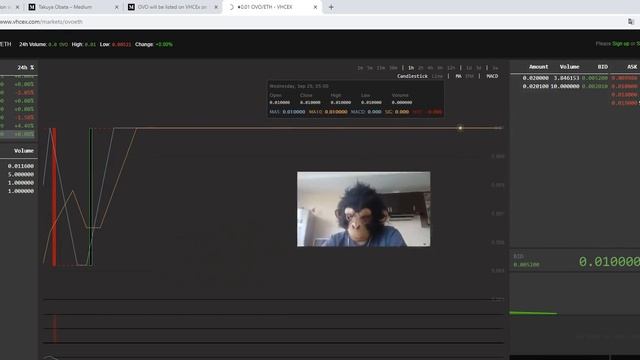Click the Volume header in left panel

pyautogui.click(x=24, y=151)
